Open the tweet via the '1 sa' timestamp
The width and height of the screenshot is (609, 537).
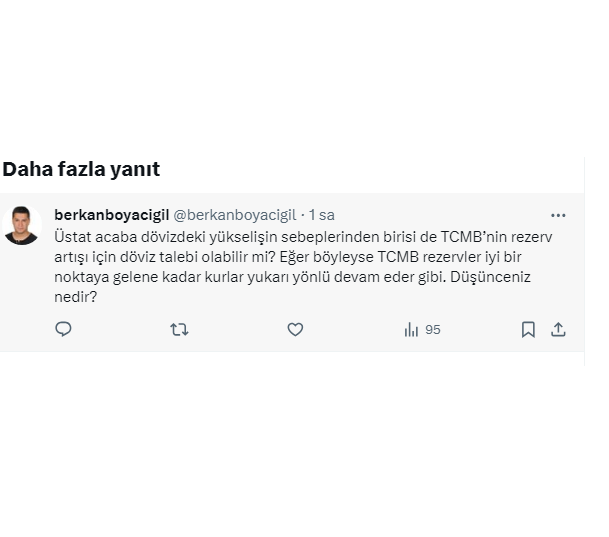[321, 215]
